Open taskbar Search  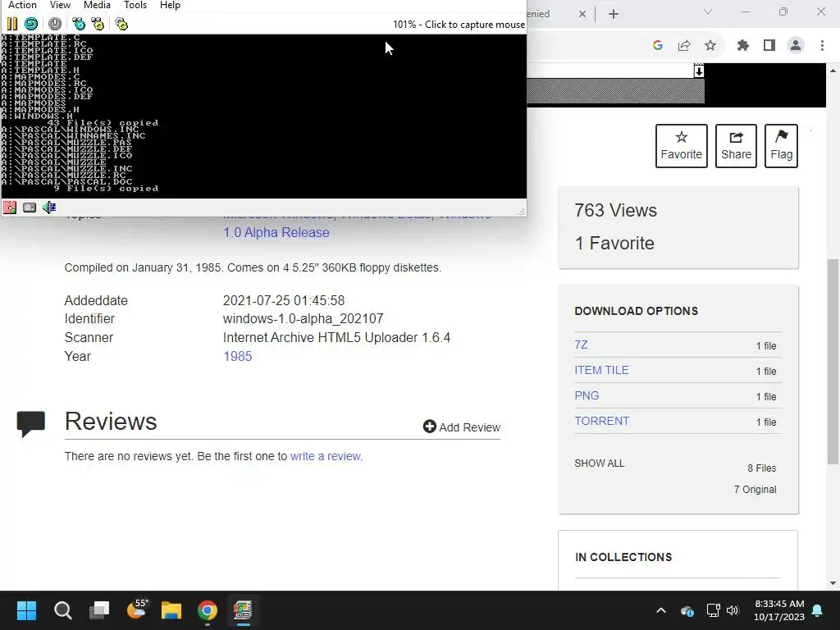tap(62, 610)
